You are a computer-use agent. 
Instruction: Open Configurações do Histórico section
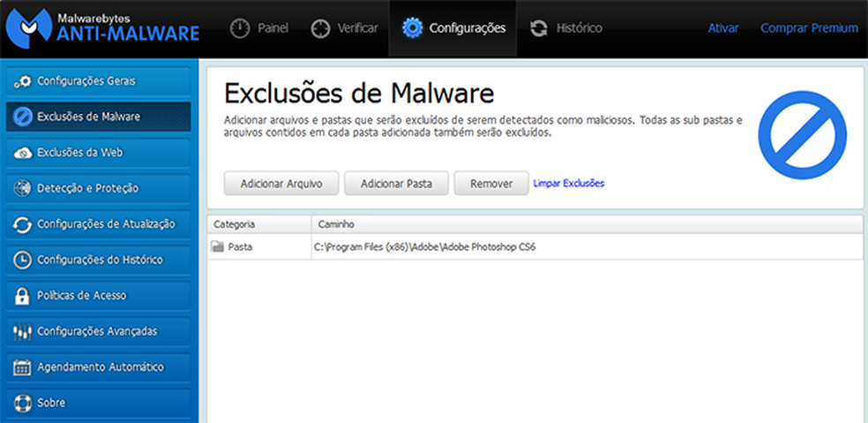pos(99,260)
